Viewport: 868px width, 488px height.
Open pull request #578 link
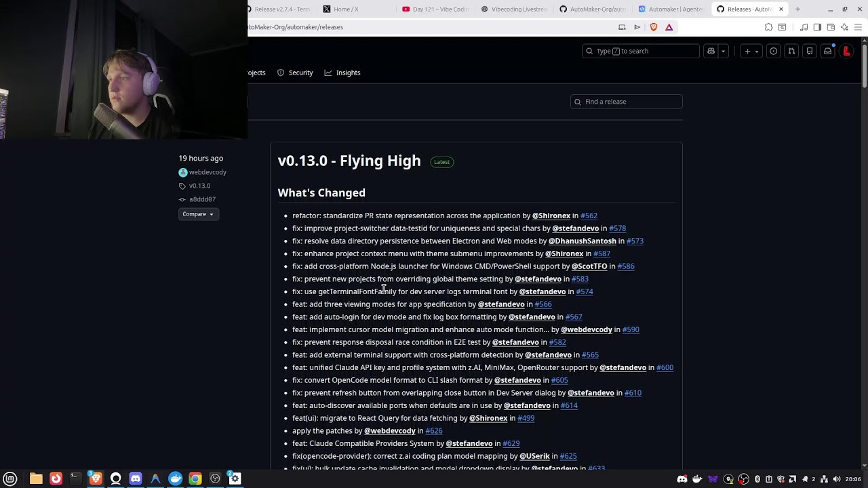click(617, 228)
